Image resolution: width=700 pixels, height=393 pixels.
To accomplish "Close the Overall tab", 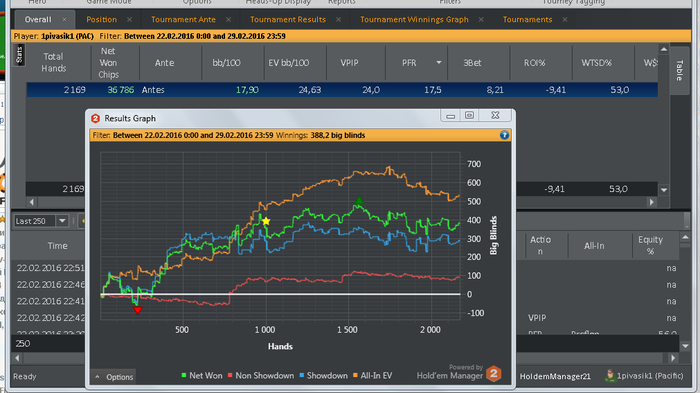I will [64, 20].
